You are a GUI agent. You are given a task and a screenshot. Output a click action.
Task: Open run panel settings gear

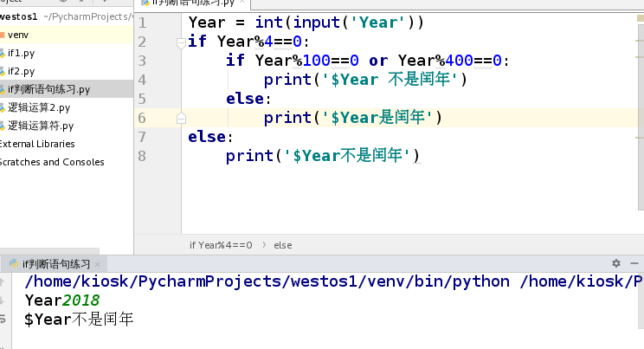click(x=616, y=263)
